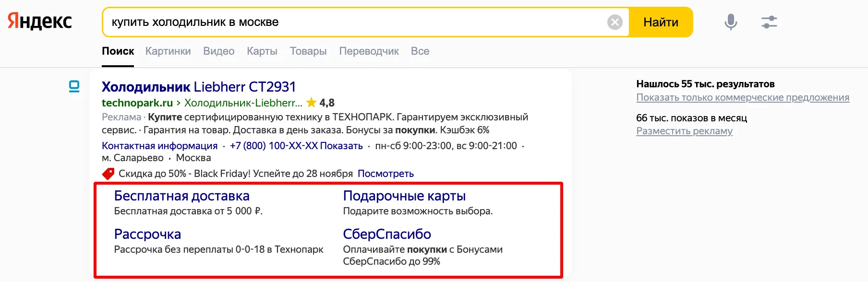Click 'Подарите возможность выбора.' description text
Screen dimensions: 868x282
tap(418, 211)
